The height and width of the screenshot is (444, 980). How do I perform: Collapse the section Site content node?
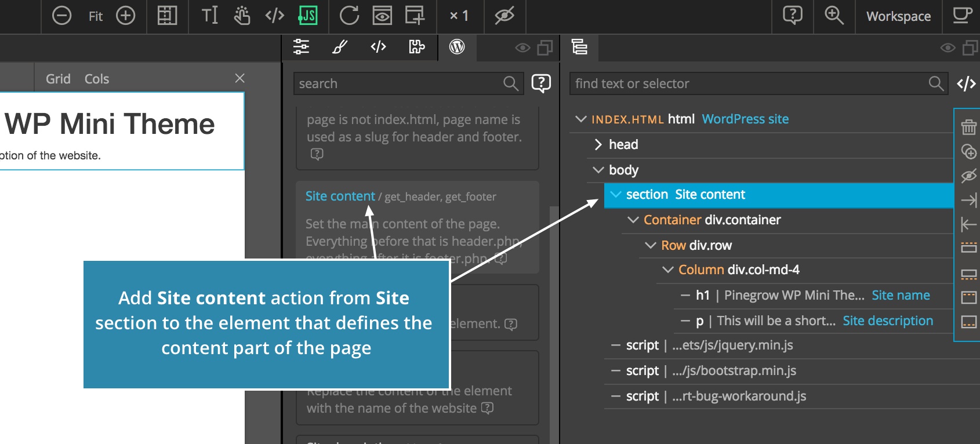coord(616,194)
